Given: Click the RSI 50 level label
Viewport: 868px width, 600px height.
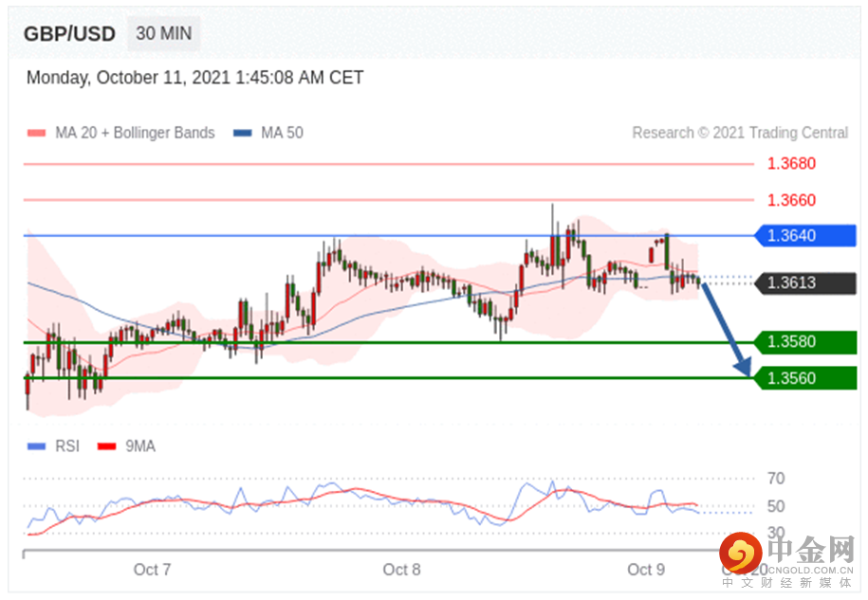Looking at the screenshot, I should 776,506.
